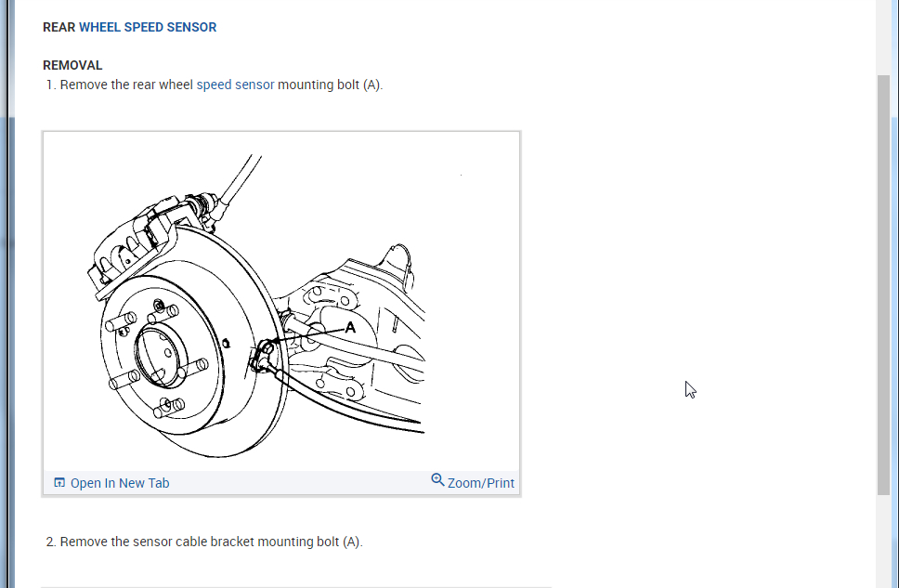This screenshot has width=899, height=588.
Task: Click the REMOVAL section heading
Action: click(x=72, y=65)
